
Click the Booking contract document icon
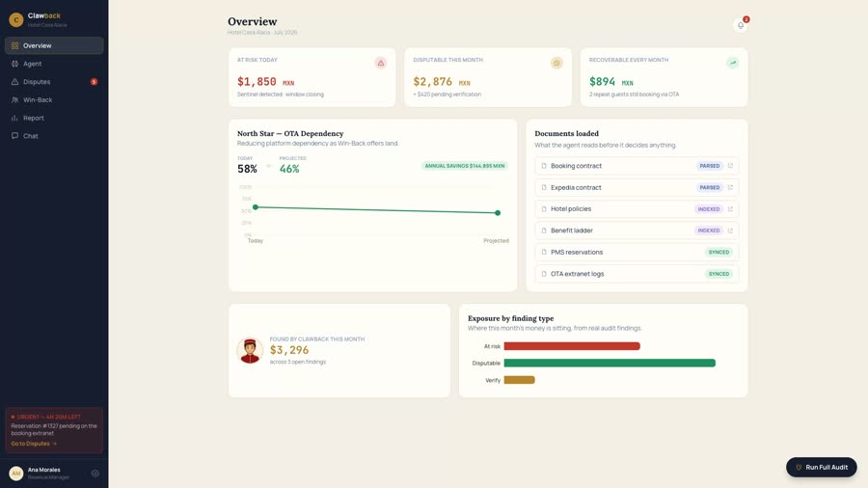pyautogui.click(x=544, y=166)
